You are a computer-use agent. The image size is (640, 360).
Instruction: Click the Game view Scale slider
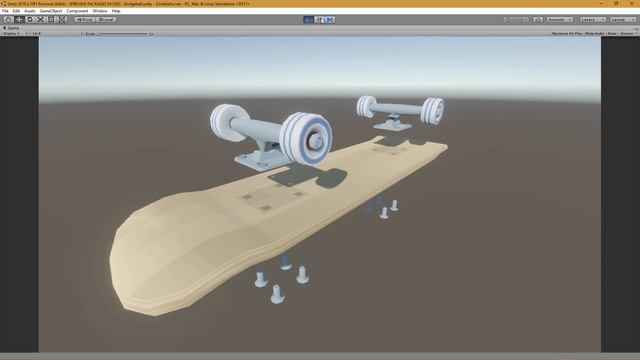pyautogui.click(x=123, y=34)
